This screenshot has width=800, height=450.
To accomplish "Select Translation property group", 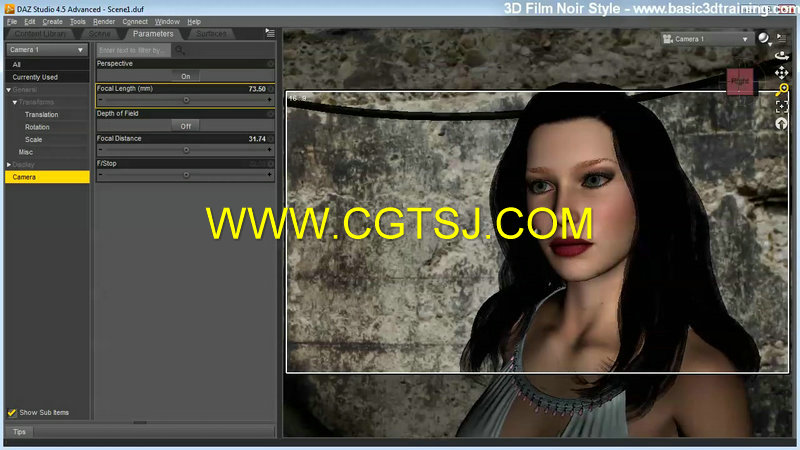I will 41,115.
